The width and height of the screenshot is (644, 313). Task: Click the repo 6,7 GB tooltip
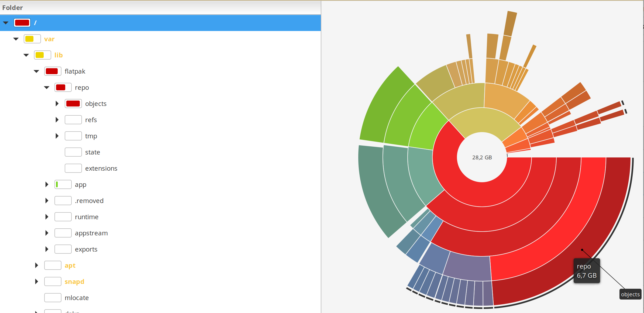pos(587,271)
